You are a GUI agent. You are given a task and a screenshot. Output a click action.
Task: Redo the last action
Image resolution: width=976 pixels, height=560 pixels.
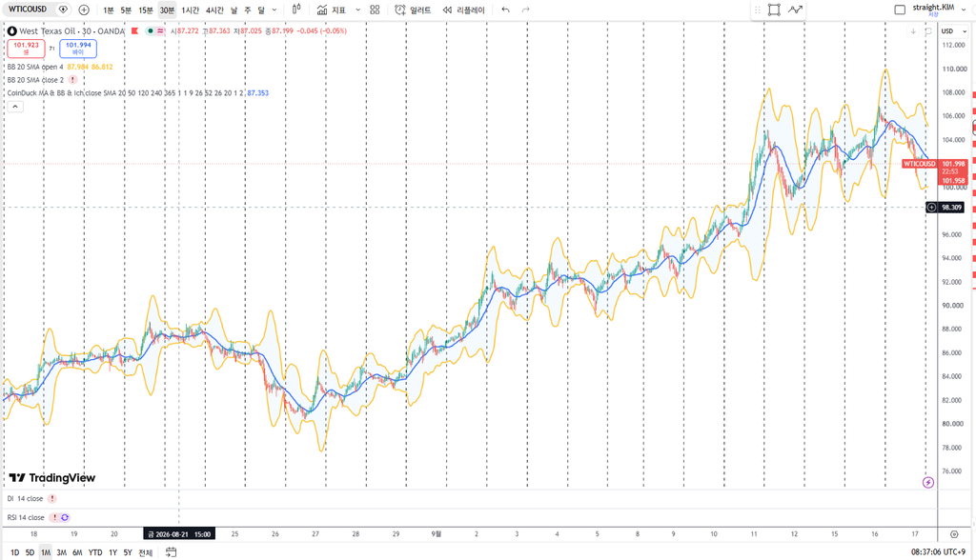(x=526, y=10)
